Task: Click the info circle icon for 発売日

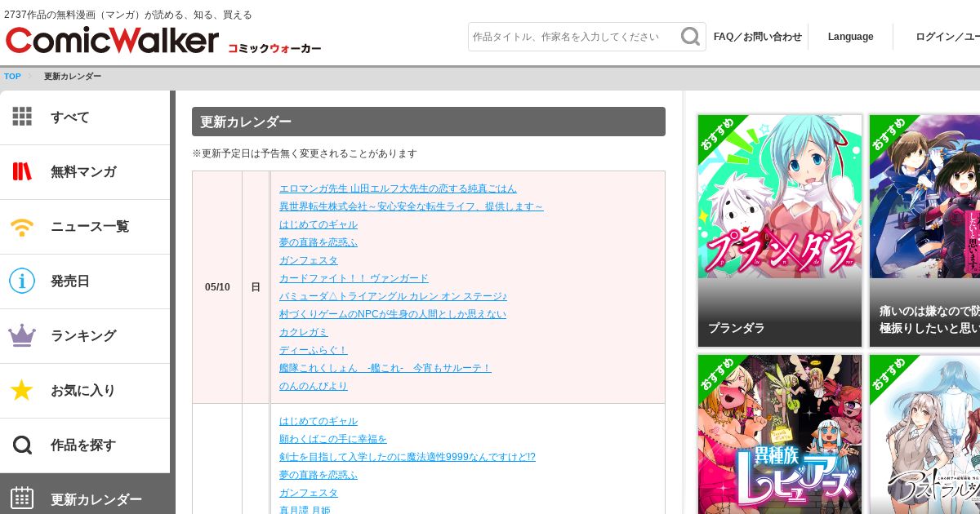Action: tap(22, 281)
